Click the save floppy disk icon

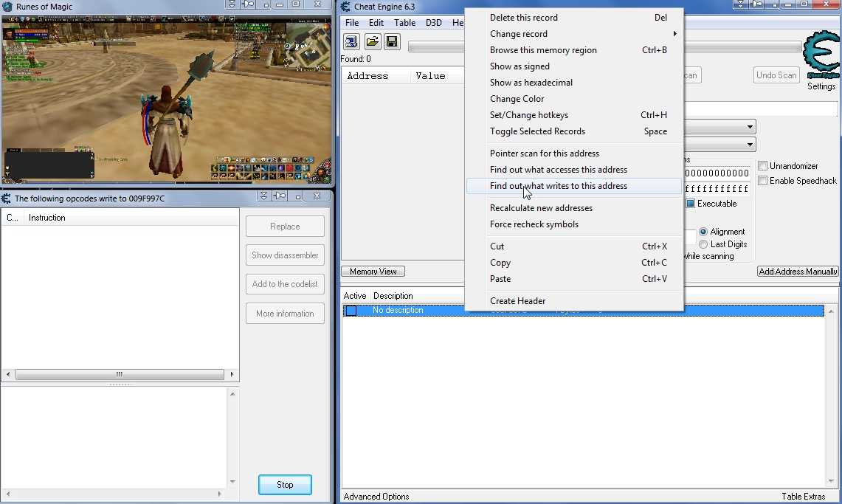(392, 41)
